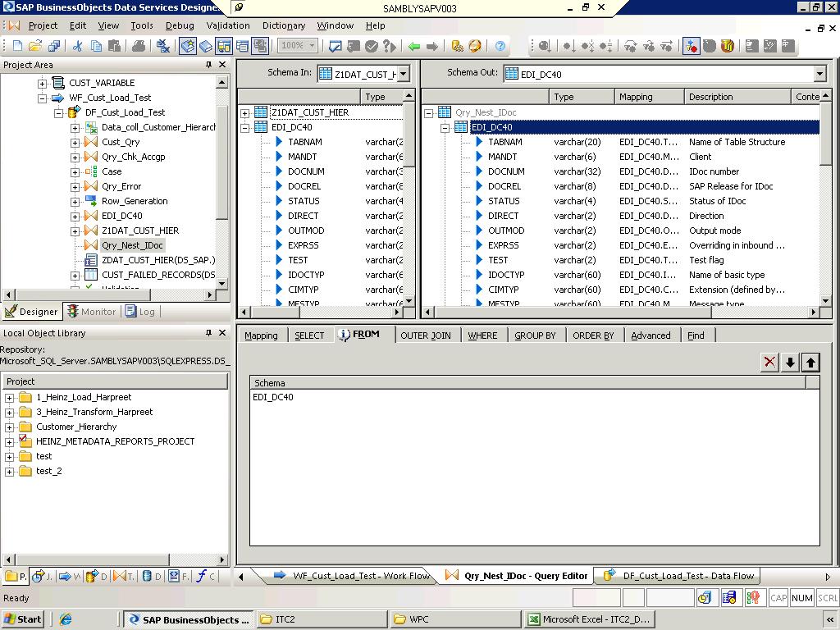Open the Log tab in Project Area
Image resolution: width=840 pixels, height=630 pixels.
pos(140,311)
